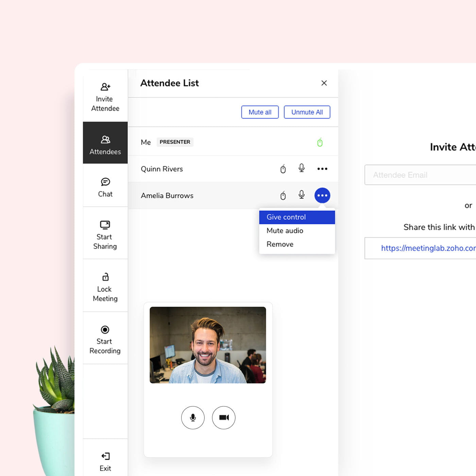This screenshot has width=476, height=476.
Task: Toggle the camera button below the video preview
Action: tap(224, 418)
